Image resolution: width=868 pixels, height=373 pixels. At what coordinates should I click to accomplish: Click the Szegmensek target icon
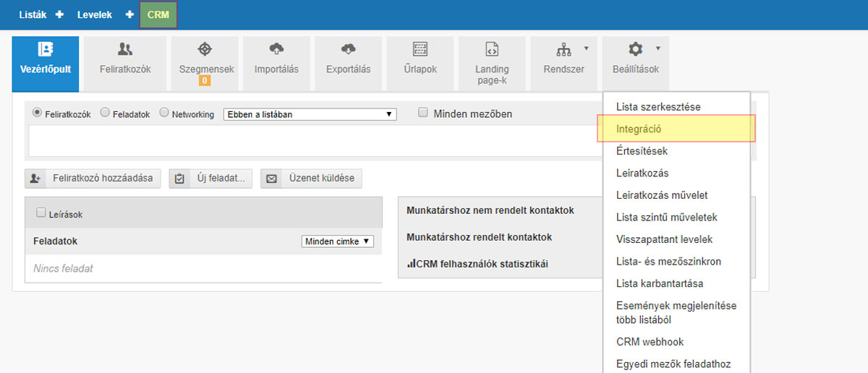tap(205, 50)
